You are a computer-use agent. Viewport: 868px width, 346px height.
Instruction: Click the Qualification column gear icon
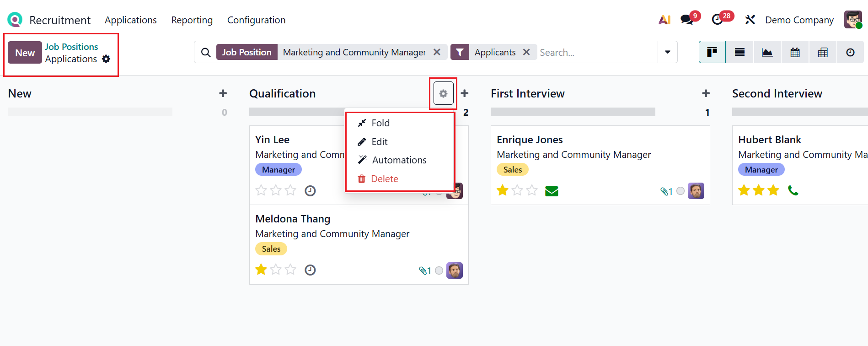(443, 93)
